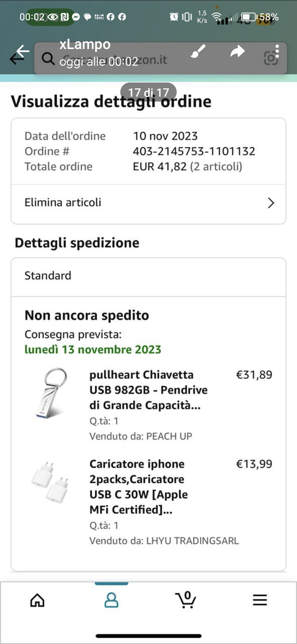Image resolution: width=297 pixels, height=644 pixels.
Task: Open the account profile tab
Action: click(111, 600)
